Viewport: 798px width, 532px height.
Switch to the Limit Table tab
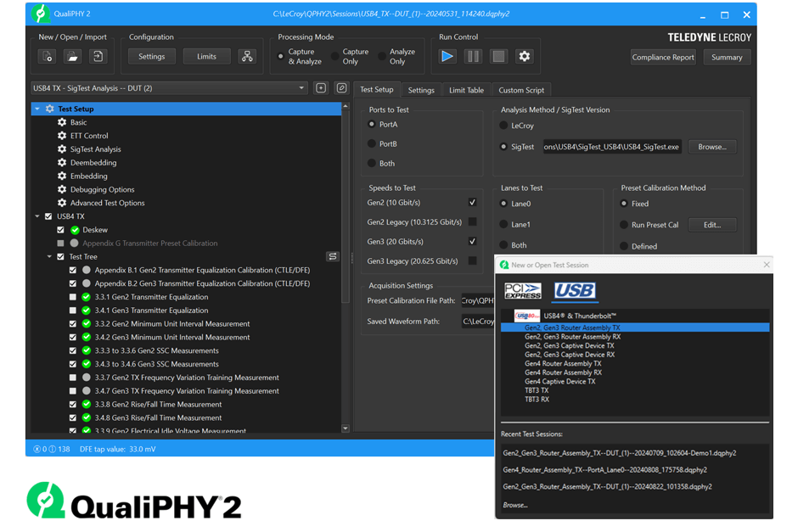pos(466,90)
